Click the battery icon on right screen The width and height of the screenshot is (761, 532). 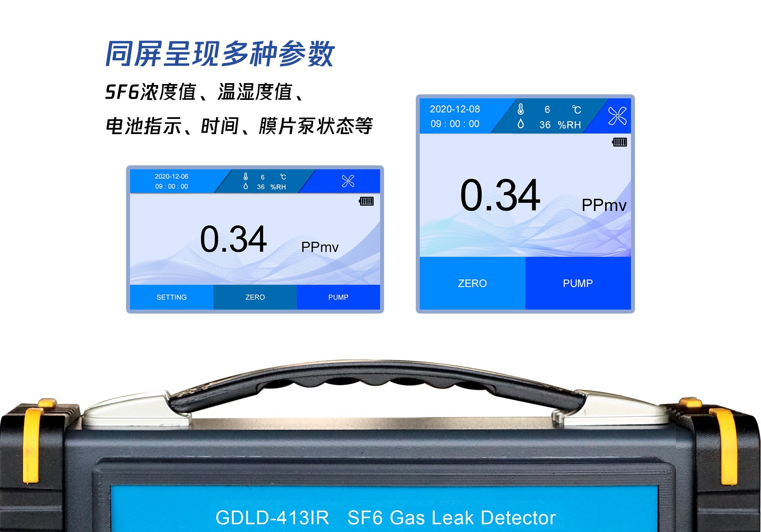click(618, 142)
